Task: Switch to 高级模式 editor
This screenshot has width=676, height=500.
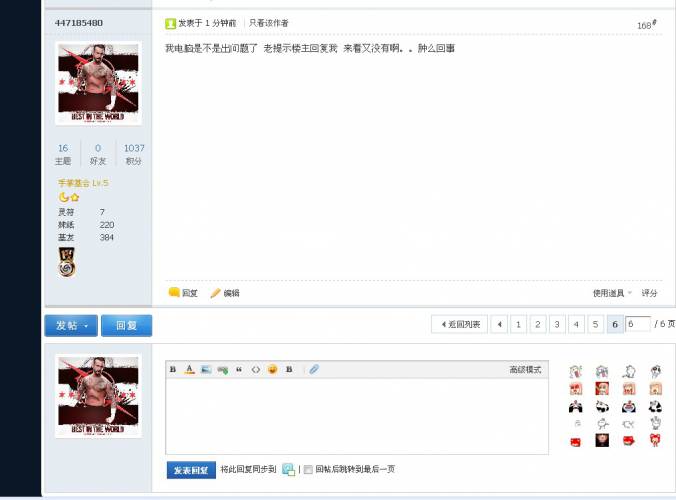Action: (525, 369)
